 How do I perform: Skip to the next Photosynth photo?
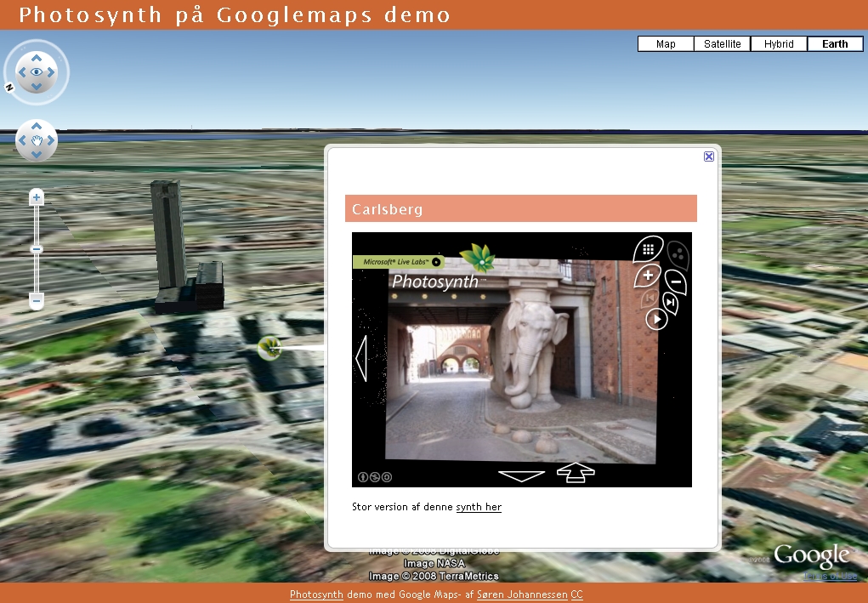(x=671, y=303)
